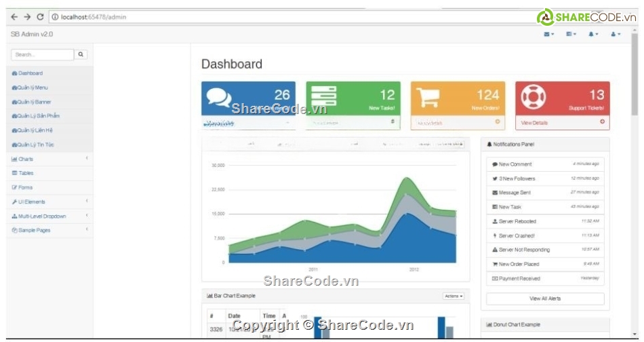Click the scrollbar down arrow
Screen dimensions: 644x342
(x=635, y=335)
